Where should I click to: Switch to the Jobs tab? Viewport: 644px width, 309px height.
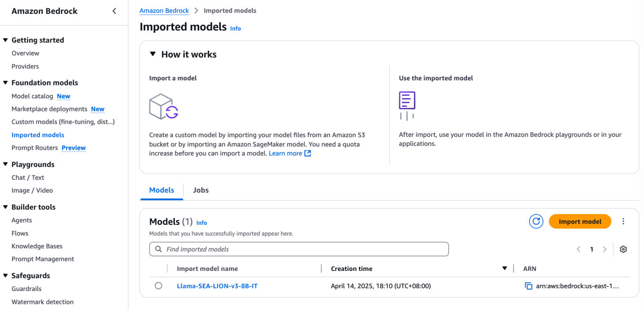click(201, 190)
